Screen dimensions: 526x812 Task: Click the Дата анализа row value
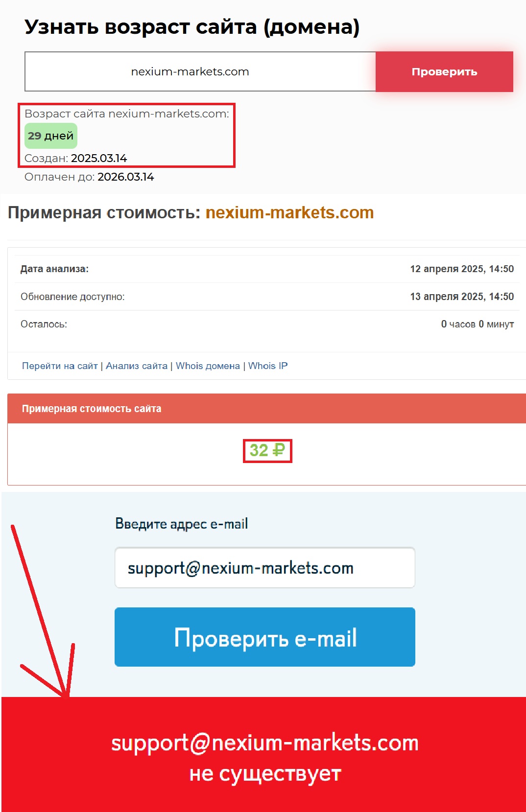pyautogui.click(x=462, y=269)
